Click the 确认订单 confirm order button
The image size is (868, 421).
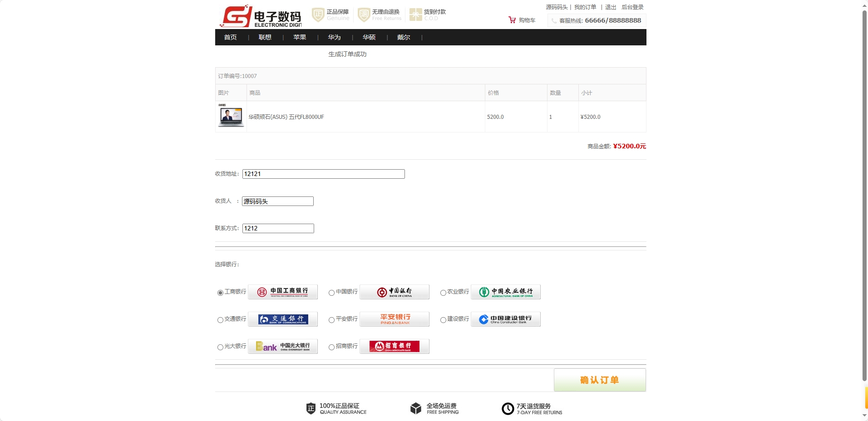click(599, 380)
